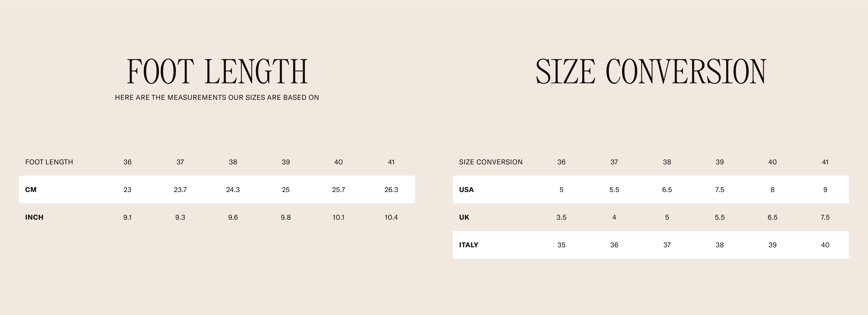Click the USA size 9 cell

(825, 190)
